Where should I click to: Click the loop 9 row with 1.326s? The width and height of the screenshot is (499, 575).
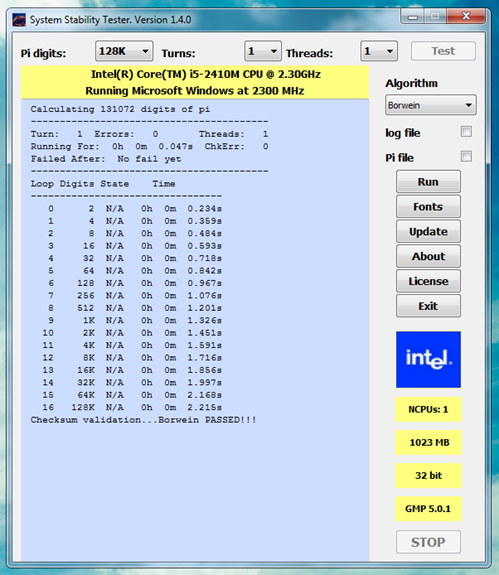click(135, 321)
